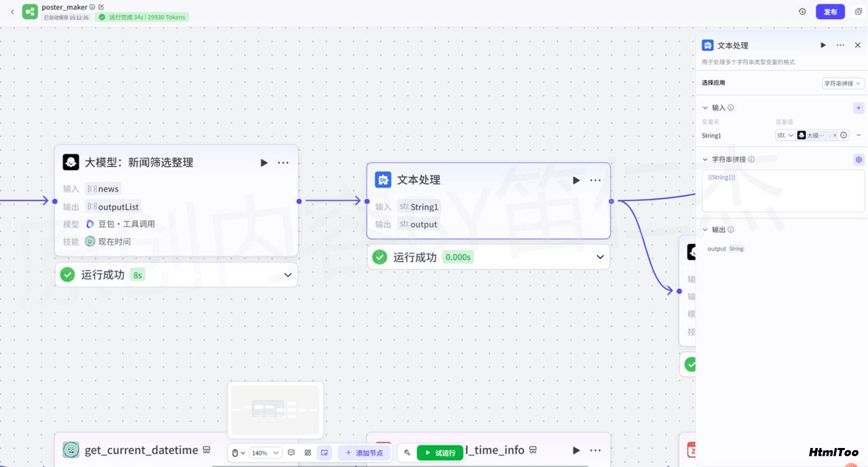Open the str. type dropdown for String1
868x467 pixels.
(785, 135)
